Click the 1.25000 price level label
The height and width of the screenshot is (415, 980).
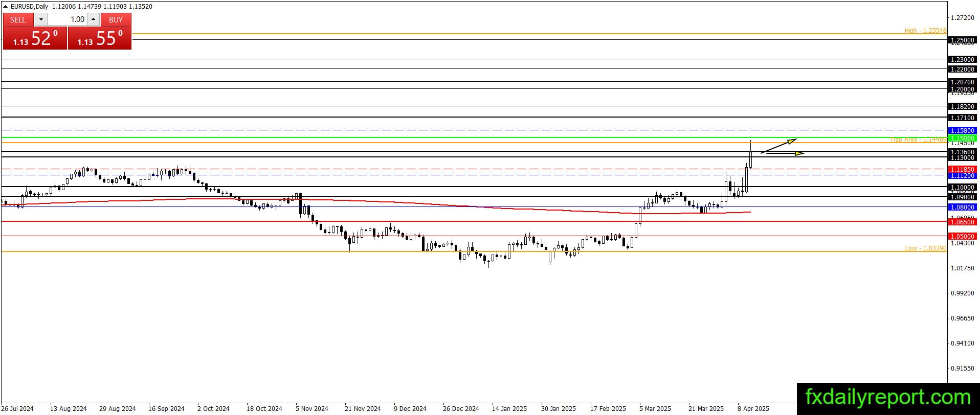962,40
